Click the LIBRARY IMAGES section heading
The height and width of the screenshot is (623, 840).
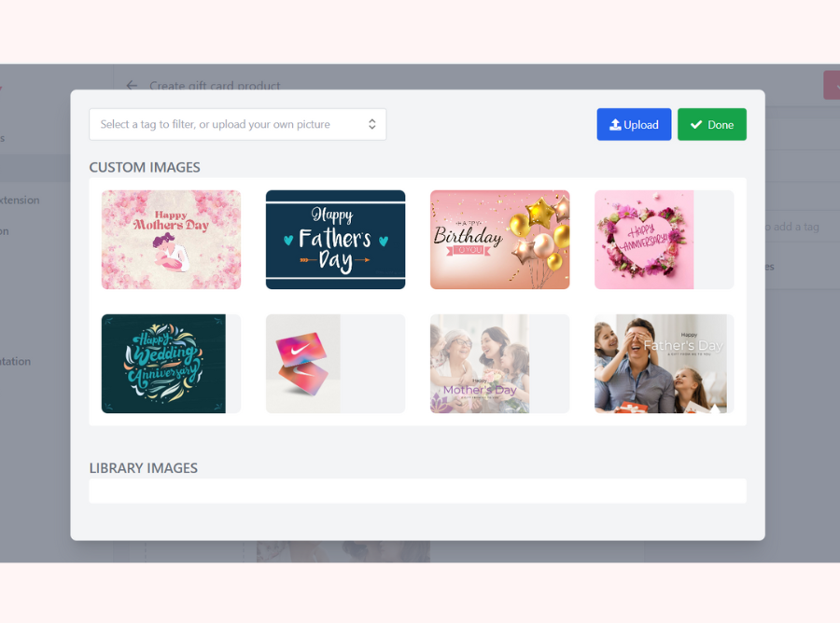pyautogui.click(x=143, y=467)
